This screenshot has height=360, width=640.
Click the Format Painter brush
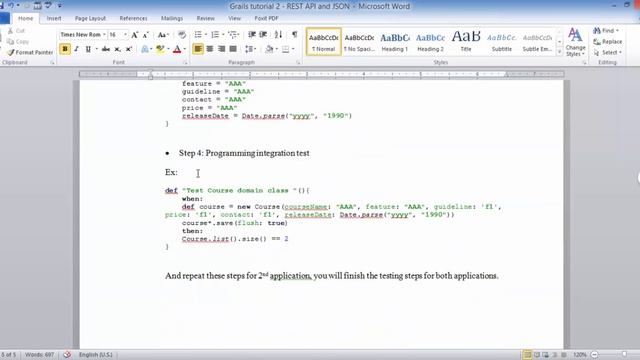11,52
